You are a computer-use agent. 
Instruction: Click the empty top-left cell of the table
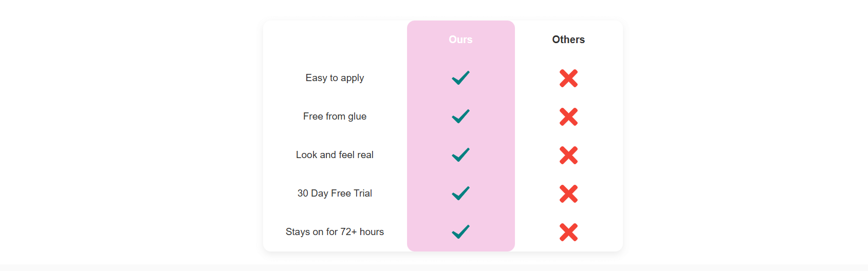point(335,40)
